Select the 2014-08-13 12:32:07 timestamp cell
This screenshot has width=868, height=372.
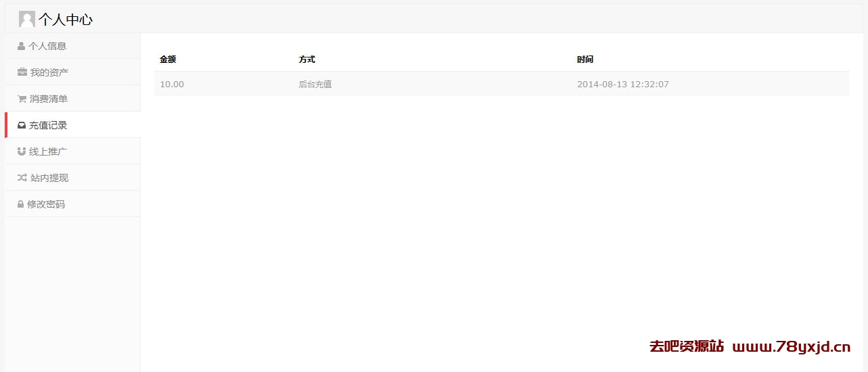tap(623, 85)
